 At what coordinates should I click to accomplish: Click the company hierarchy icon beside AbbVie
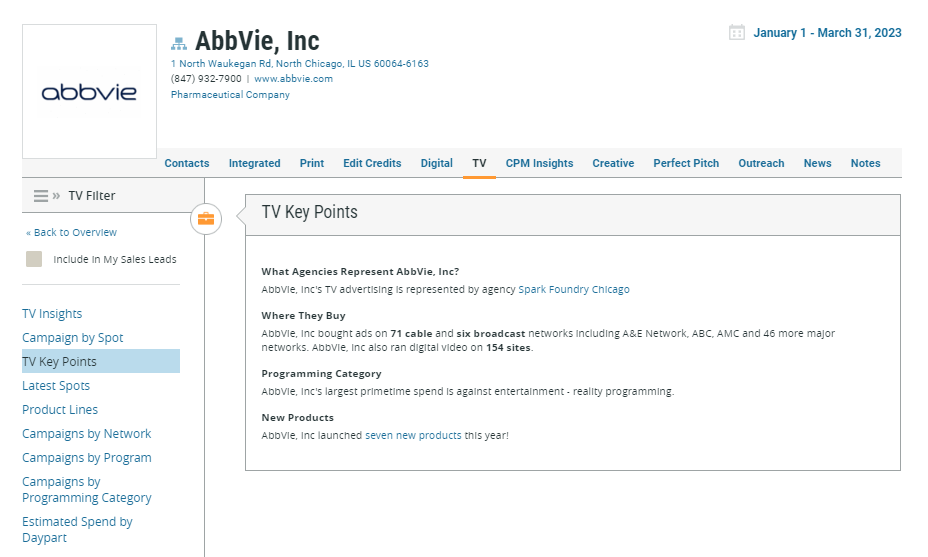point(179,43)
